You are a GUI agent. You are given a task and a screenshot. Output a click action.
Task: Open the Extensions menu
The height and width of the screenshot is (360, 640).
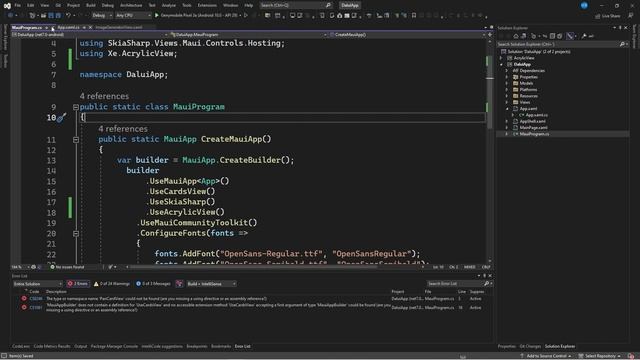207,5
